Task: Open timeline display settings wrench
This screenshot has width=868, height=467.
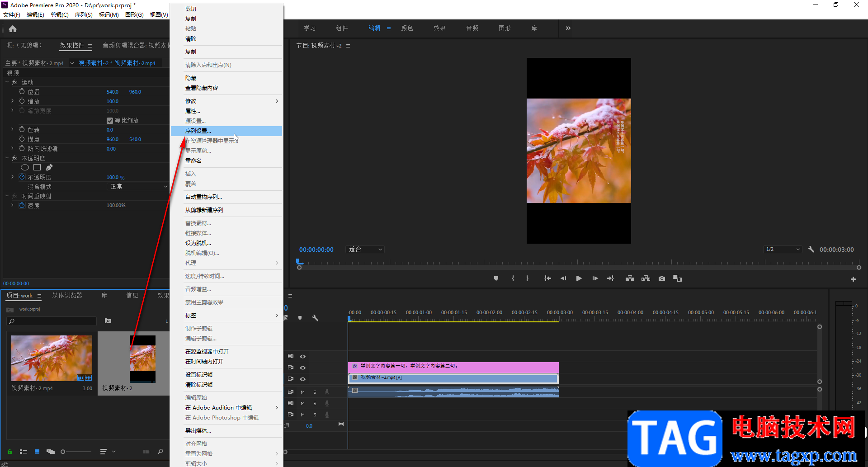Action: point(315,318)
